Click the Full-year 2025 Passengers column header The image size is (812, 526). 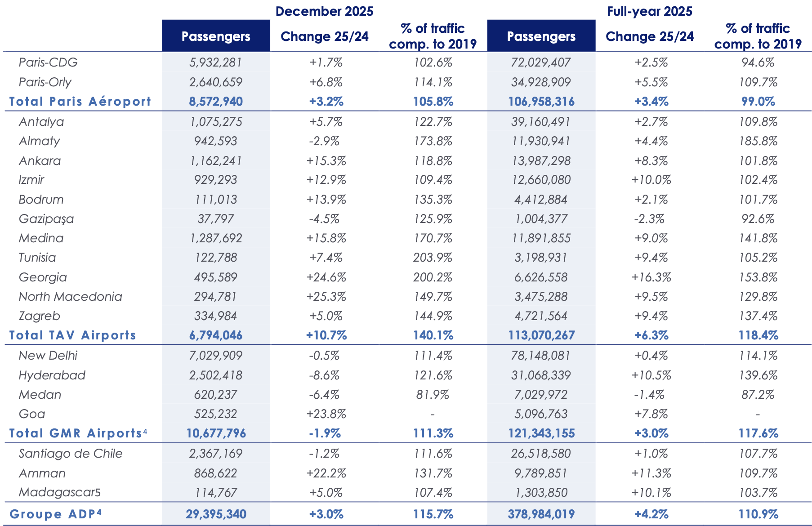pyautogui.click(x=541, y=36)
